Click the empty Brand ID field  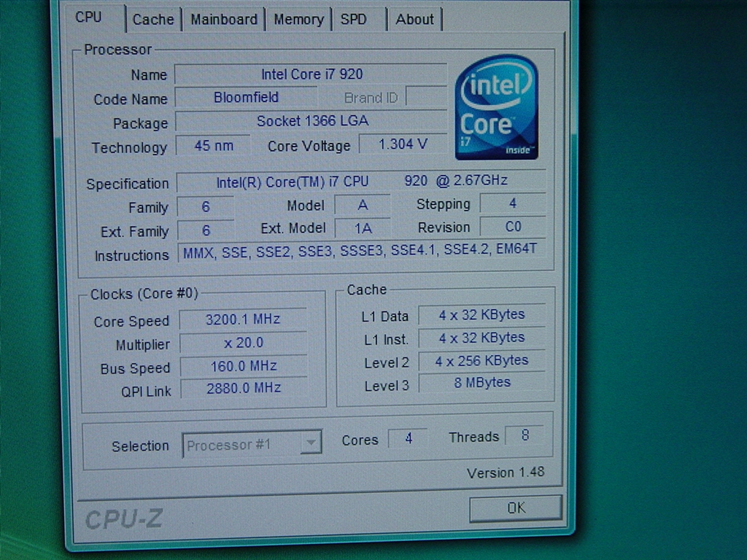point(426,96)
